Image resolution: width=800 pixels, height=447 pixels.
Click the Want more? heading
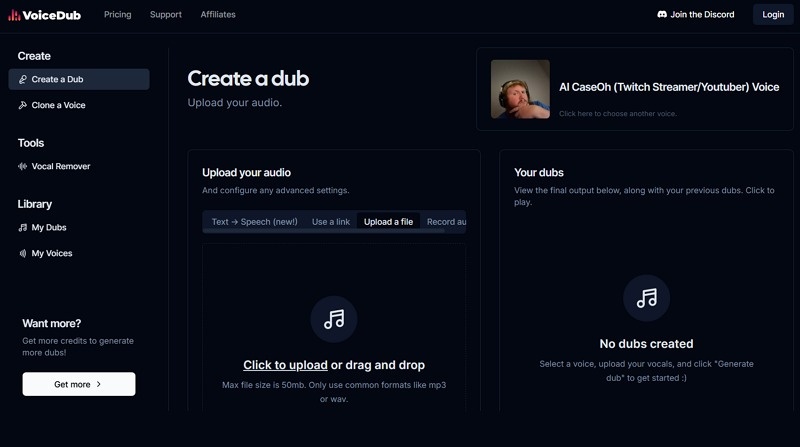click(x=52, y=324)
